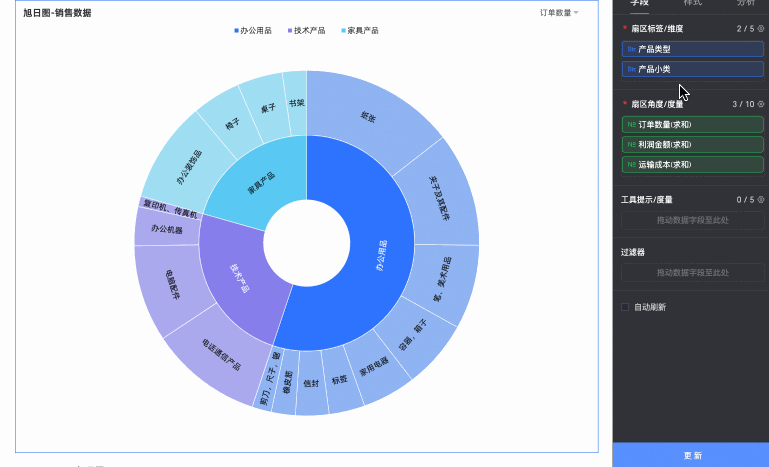Image resolution: width=769 pixels, height=467 pixels.
Task: Click the 容器，箱子 outer sector
Action: [x=412, y=335]
